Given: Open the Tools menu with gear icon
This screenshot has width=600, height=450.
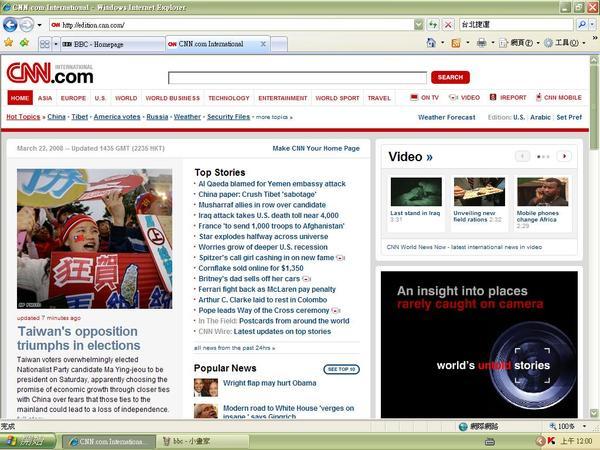Looking at the screenshot, I should click(x=564, y=43).
